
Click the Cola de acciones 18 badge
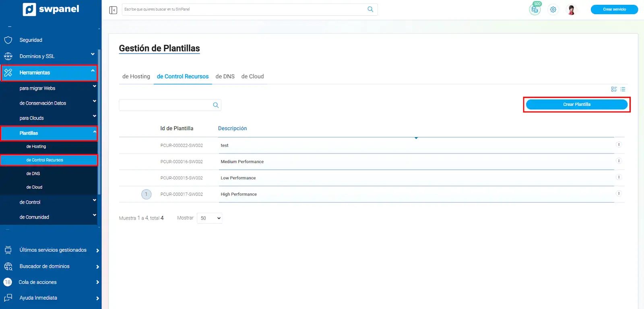[x=8, y=282]
